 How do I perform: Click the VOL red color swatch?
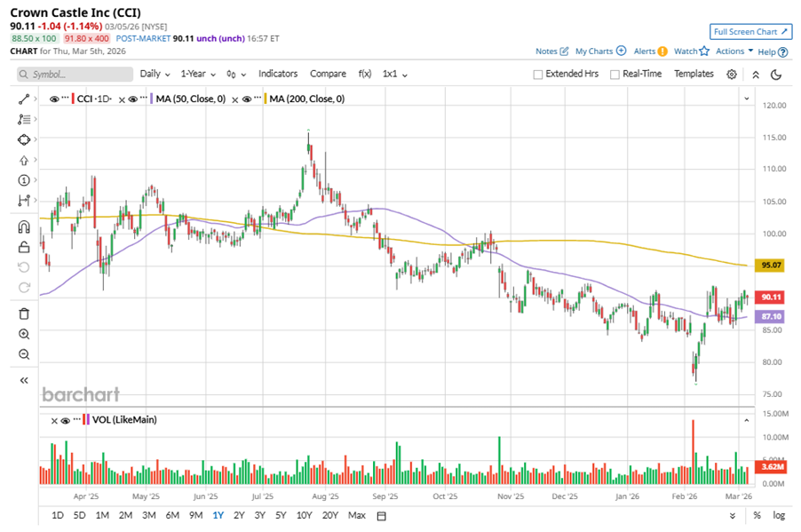(83, 421)
